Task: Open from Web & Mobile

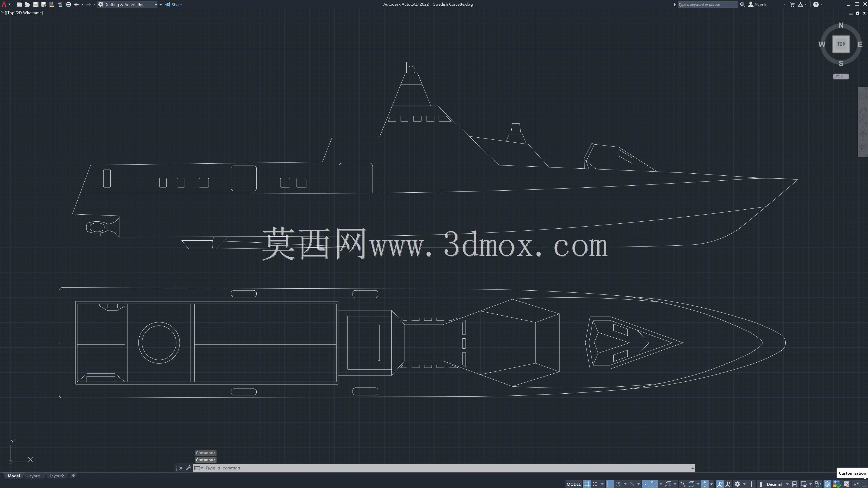Action: click(52, 5)
